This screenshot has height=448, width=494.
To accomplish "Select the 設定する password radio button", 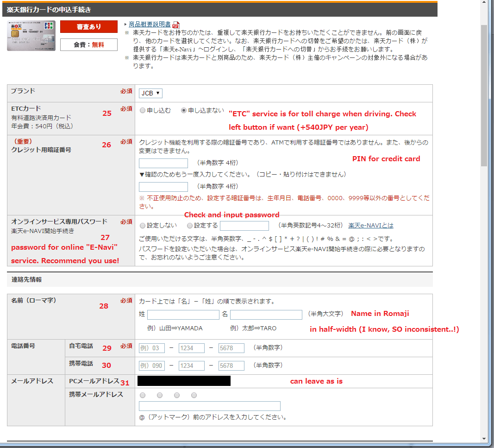I will pyautogui.click(x=190, y=226).
